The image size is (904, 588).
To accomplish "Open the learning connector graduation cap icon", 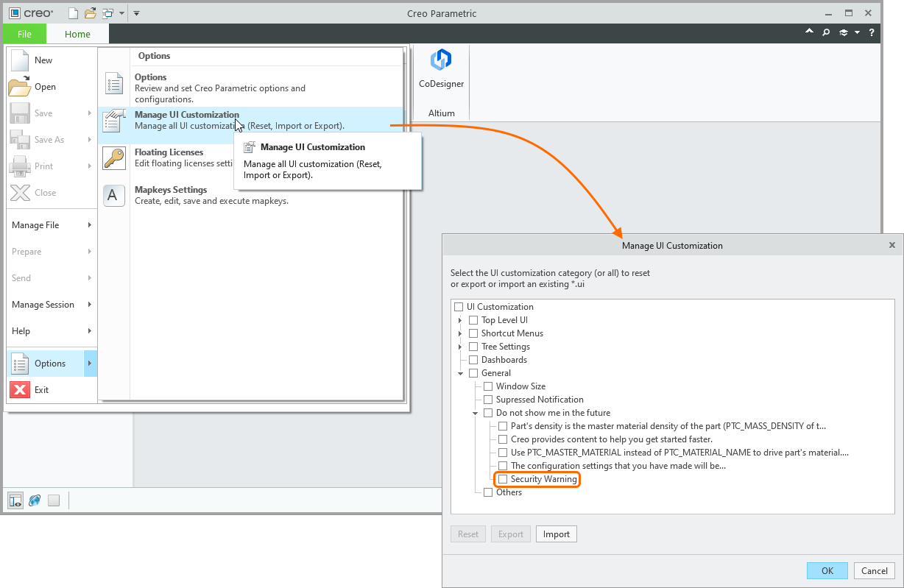I will coord(844,32).
